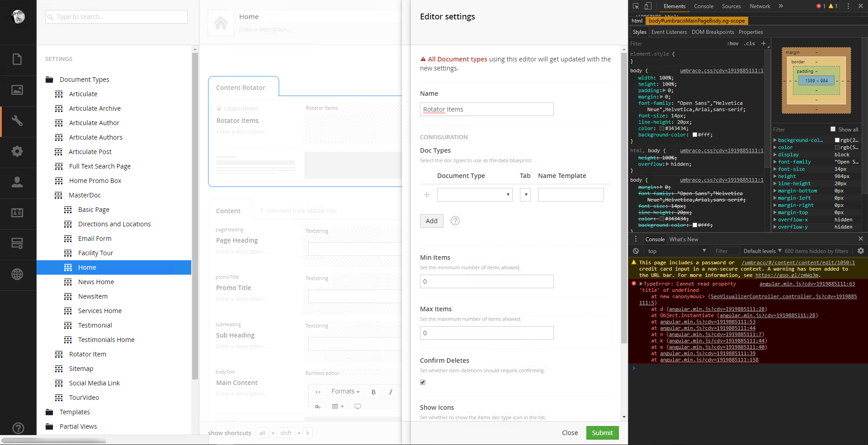Click the Min Items input field
This screenshot has width=868, height=445.
[486, 281]
